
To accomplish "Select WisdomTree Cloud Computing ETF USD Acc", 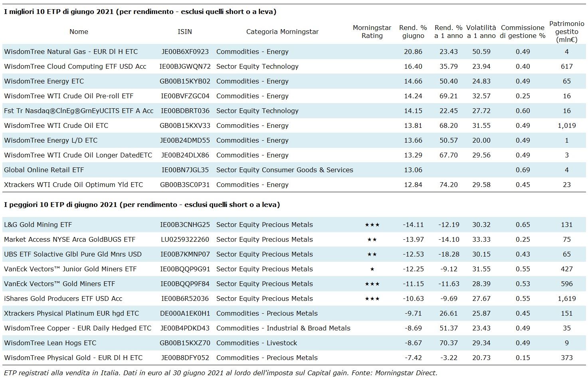I will tap(75, 66).
